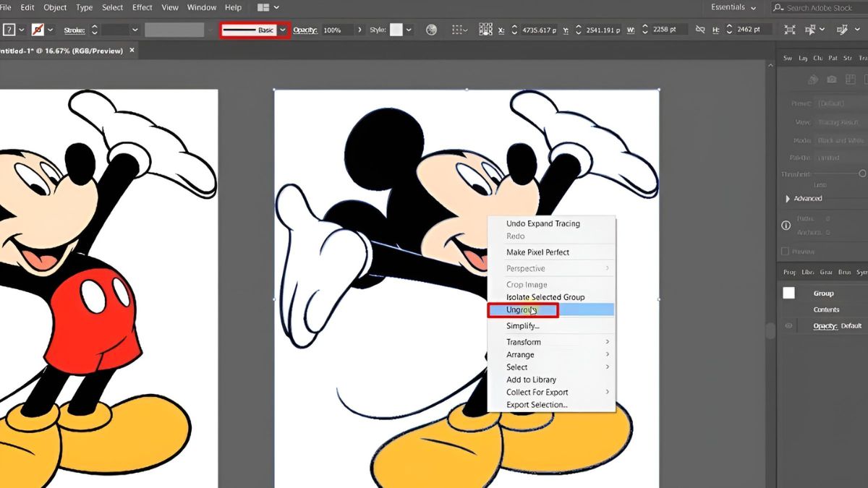Choose Ungroup from the context menu
This screenshot has height=488, width=868.
pyautogui.click(x=551, y=309)
